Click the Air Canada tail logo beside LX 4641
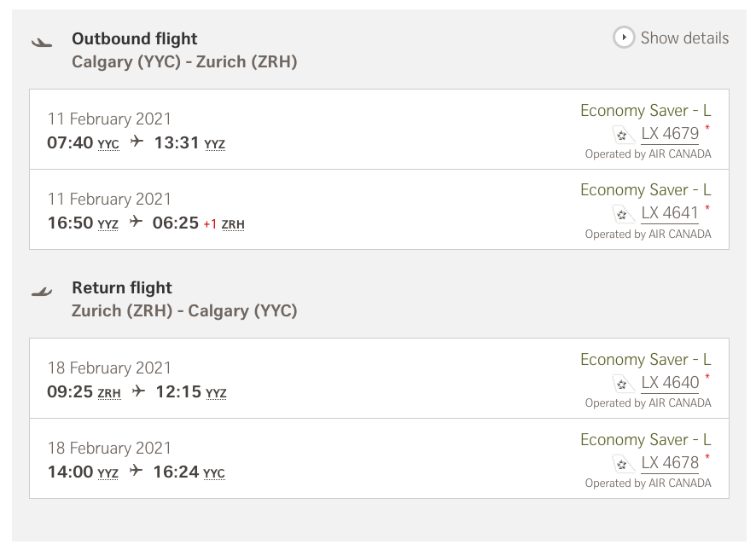The height and width of the screenshot is (556, 756). tap(623, 214)
